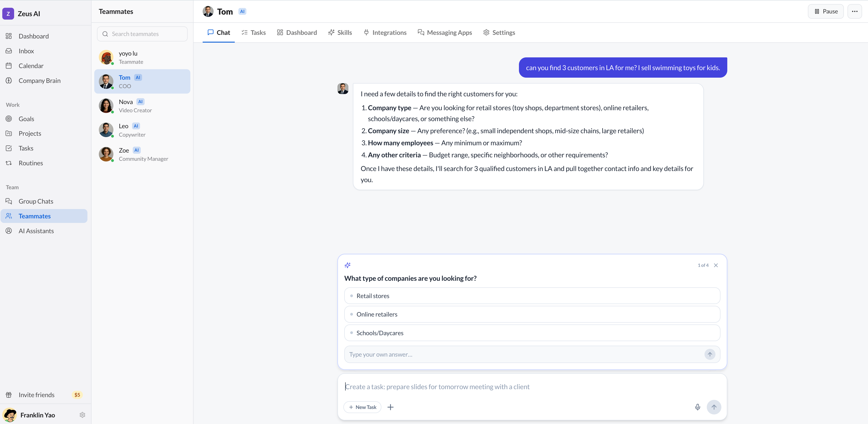Select Teammates in the sidebar
868x424 pixels.
44,216
